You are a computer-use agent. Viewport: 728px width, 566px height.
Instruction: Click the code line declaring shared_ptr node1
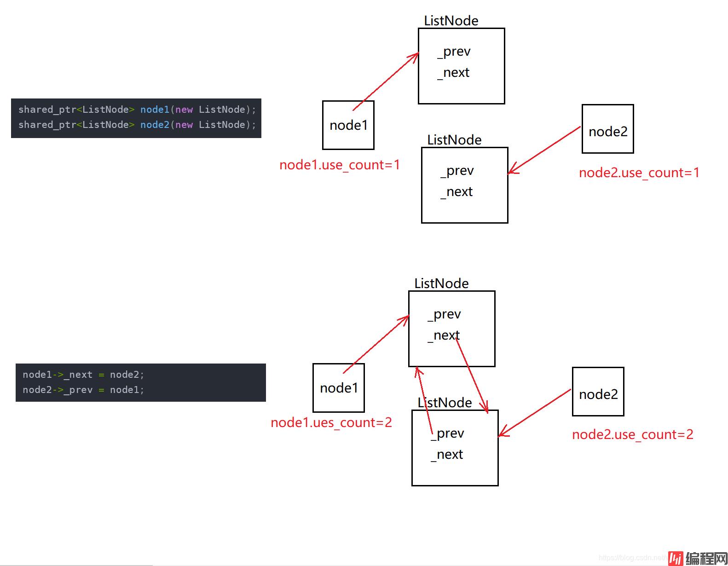(137, 110)
